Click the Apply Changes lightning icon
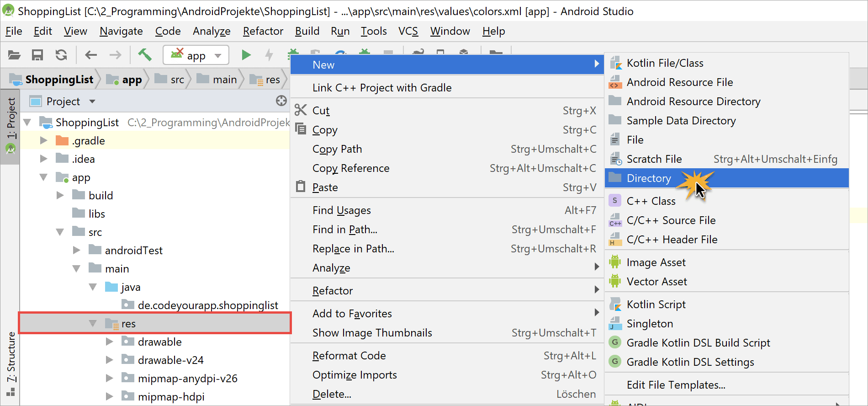The width and height of the screenshot is (868, 406). [x=269, y=55]
